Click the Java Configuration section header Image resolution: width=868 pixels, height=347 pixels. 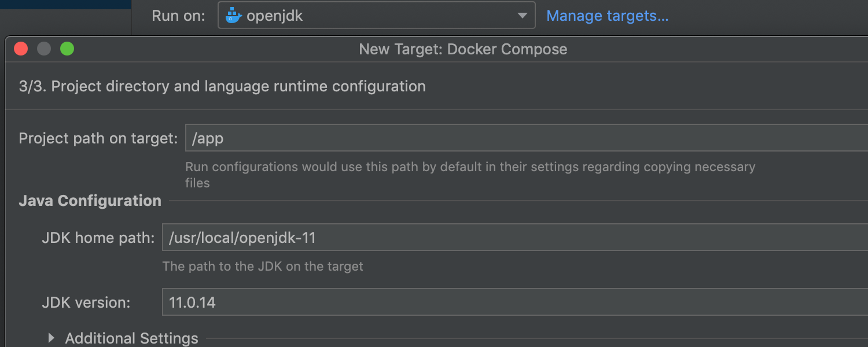[x=90, y=201]
